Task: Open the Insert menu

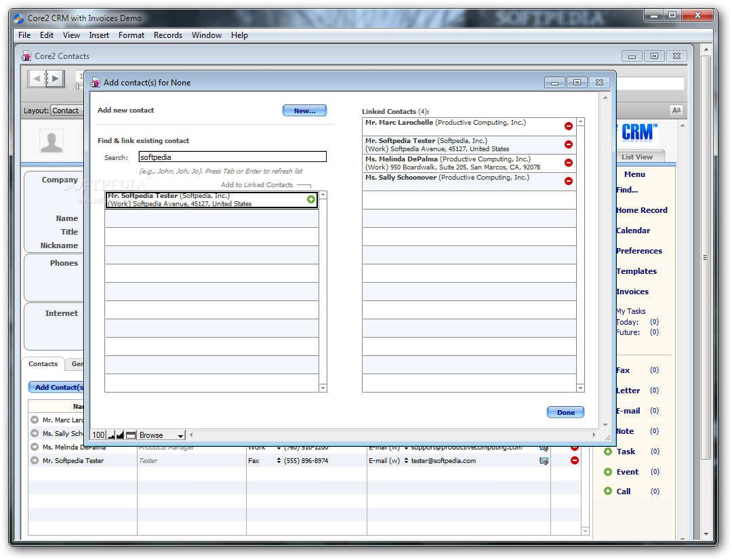Action: pyautogui.click(x=99, y=35)
